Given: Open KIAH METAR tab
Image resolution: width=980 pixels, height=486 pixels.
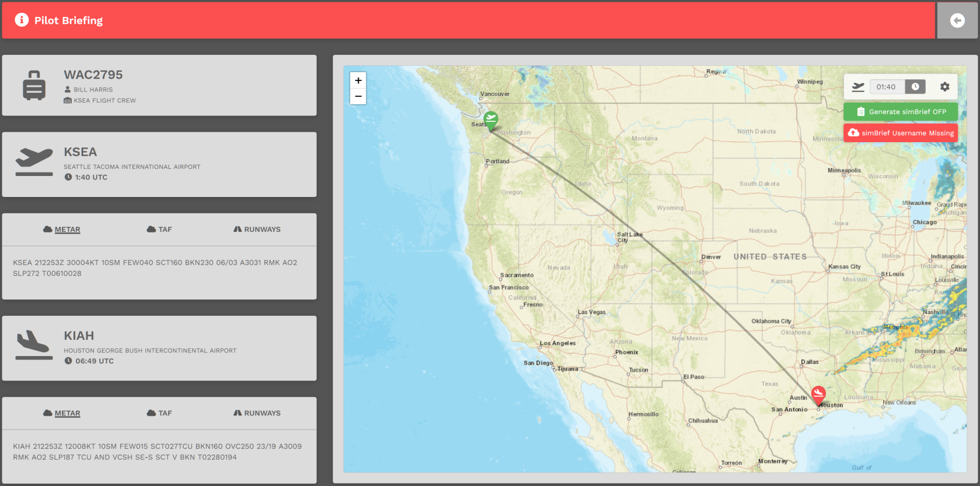Looking at the screenshot, I should click(62, 413).
